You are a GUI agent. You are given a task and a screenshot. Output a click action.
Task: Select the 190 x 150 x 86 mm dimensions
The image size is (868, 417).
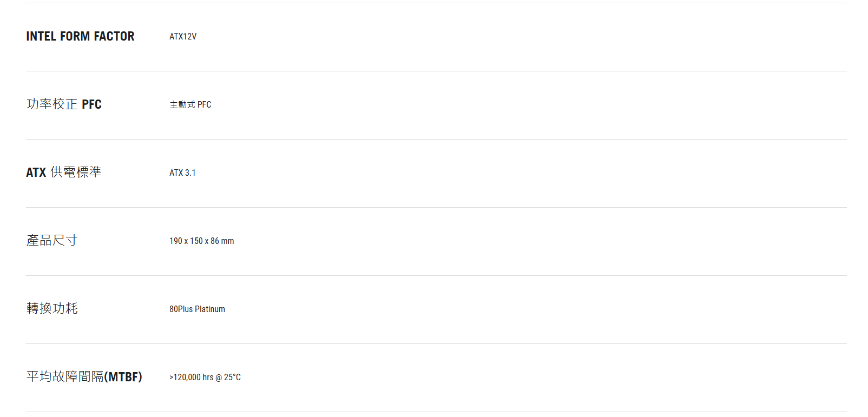tap(201, 241)
